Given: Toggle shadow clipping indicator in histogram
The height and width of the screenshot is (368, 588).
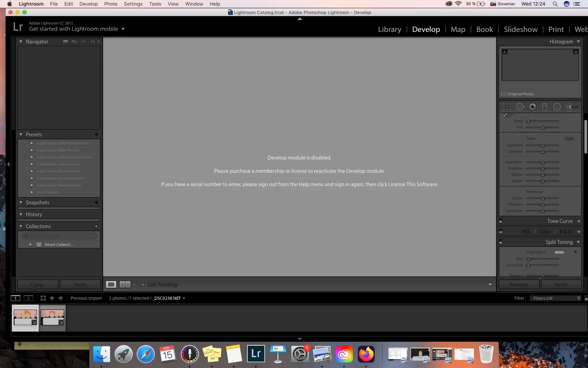Looking at the screenshot, I should pyautogui.click(x=505, y=52).
